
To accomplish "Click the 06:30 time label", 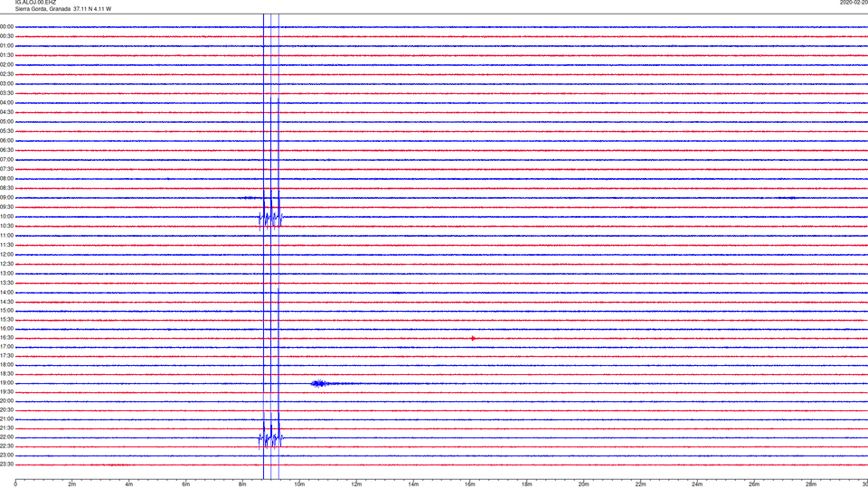I will pos(6,150).
